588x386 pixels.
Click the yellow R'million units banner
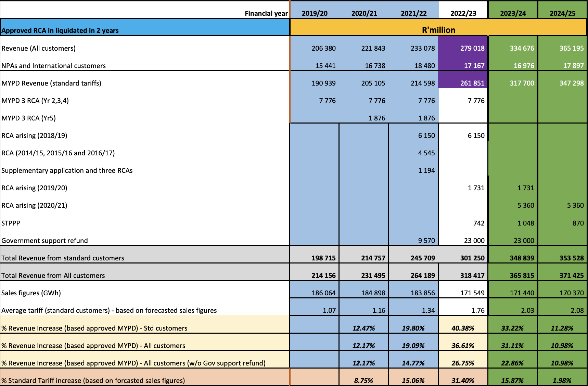coord(438,30)
